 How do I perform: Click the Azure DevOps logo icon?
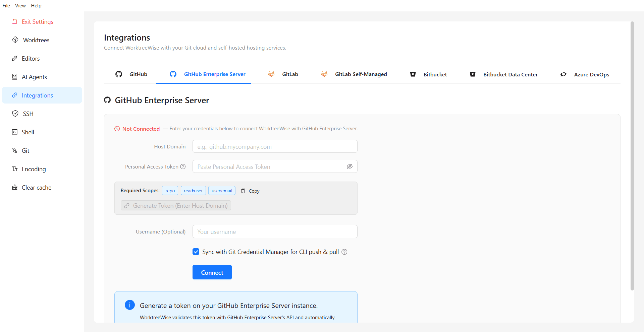563,74
